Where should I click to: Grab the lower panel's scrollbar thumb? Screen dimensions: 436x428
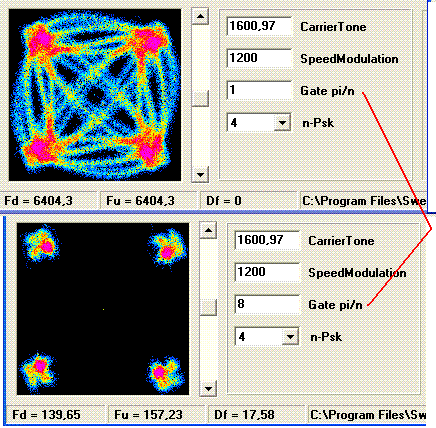point(208,307)
